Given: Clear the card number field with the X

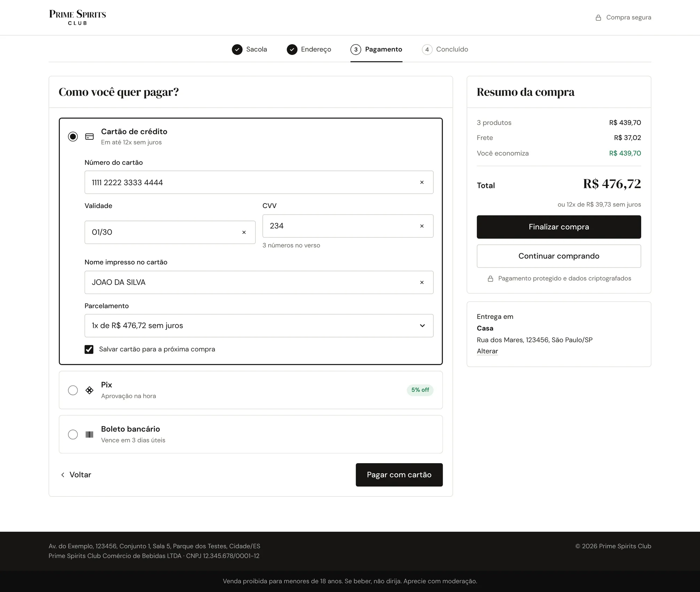Looking at the screenshot, I should tap(422, 182).
